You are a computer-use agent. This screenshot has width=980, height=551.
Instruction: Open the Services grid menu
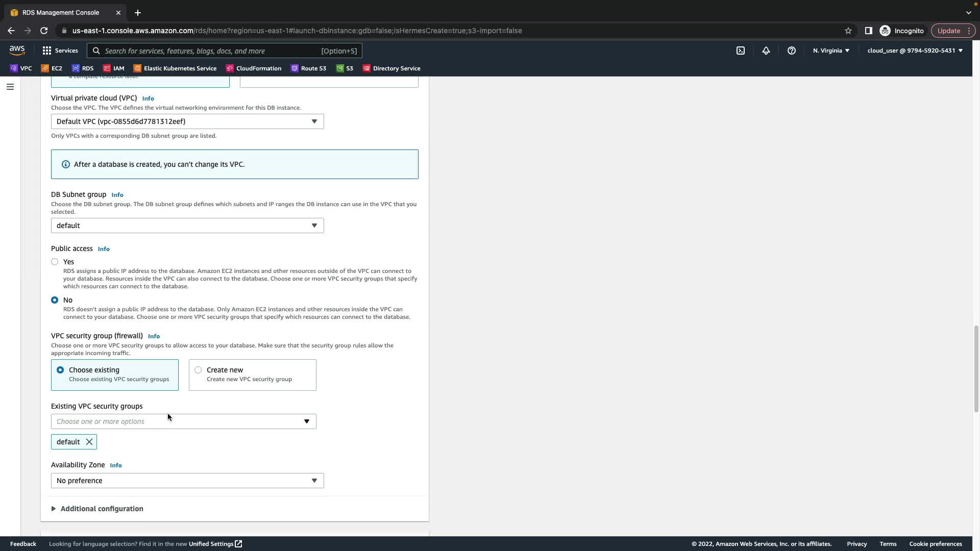(60, 51)
